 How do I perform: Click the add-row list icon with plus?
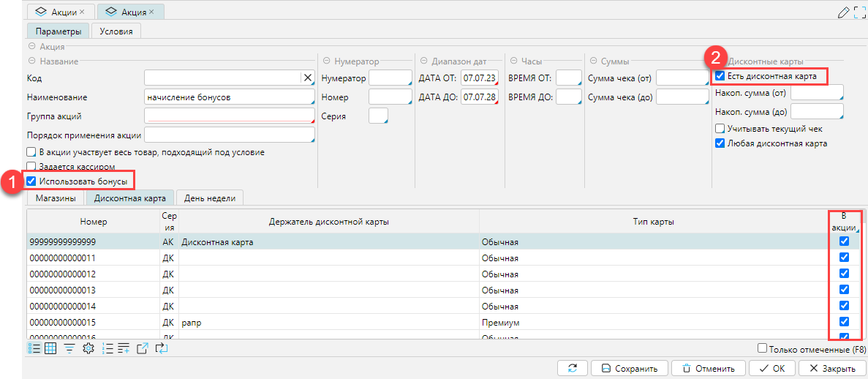(124, 348)
